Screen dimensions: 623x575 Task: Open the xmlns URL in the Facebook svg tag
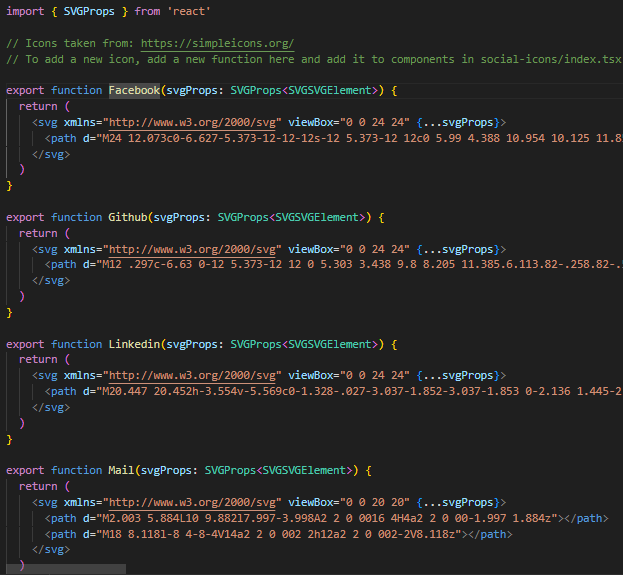tap(192, 122)
